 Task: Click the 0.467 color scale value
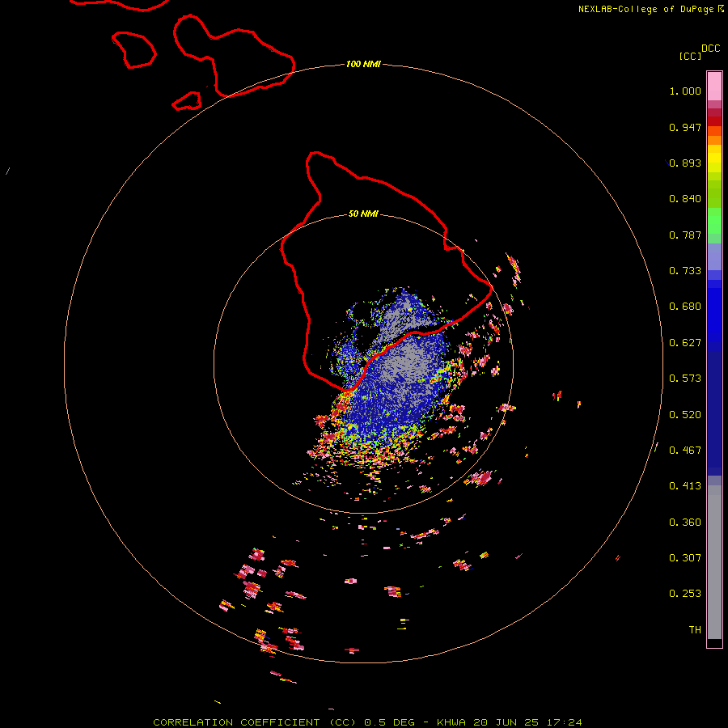pos(685,451)
